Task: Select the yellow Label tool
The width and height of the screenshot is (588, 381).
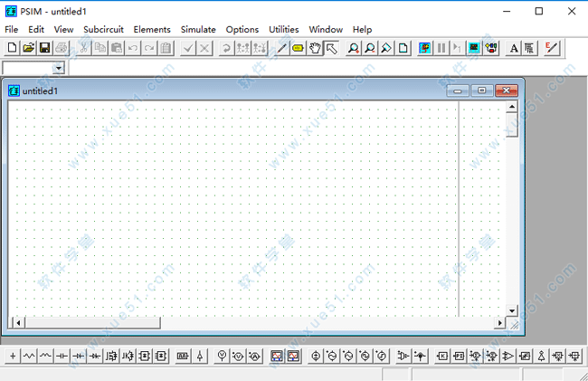Action: 298,48
